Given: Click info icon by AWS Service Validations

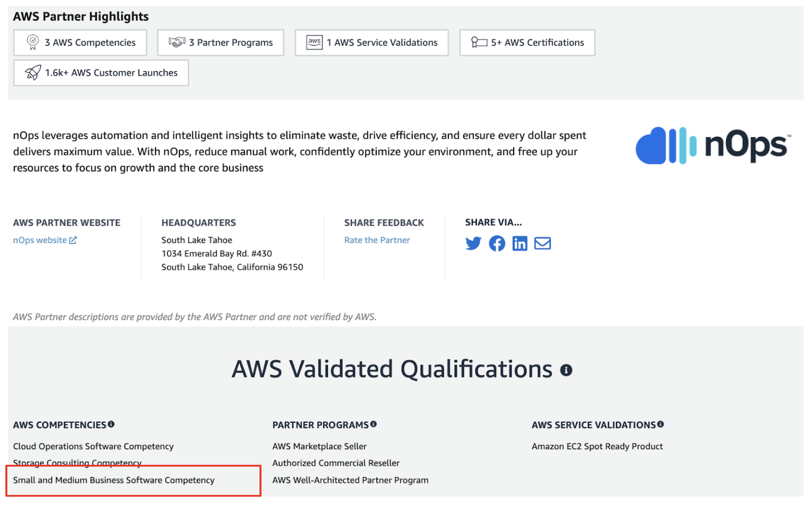Looking at the screenshot, I should tap(660, 424).
